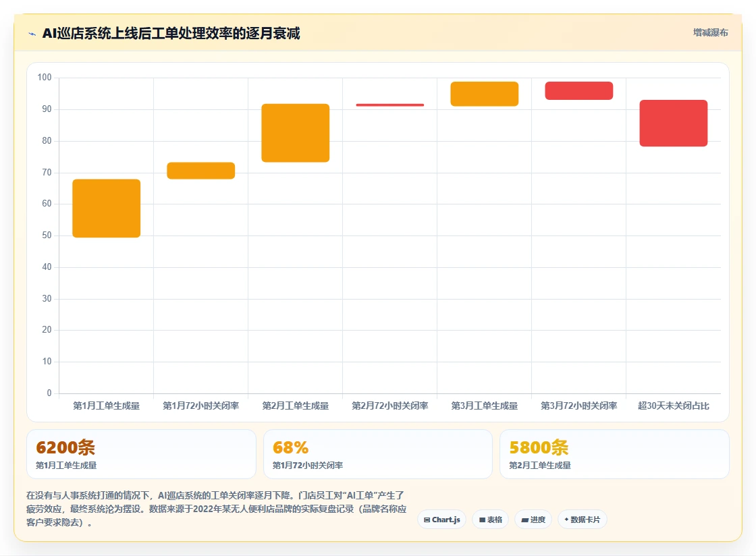Viewport: 756px width, 556px height.
Task: Click the orange 第2月工单生成量 bar
Action: 296,133
